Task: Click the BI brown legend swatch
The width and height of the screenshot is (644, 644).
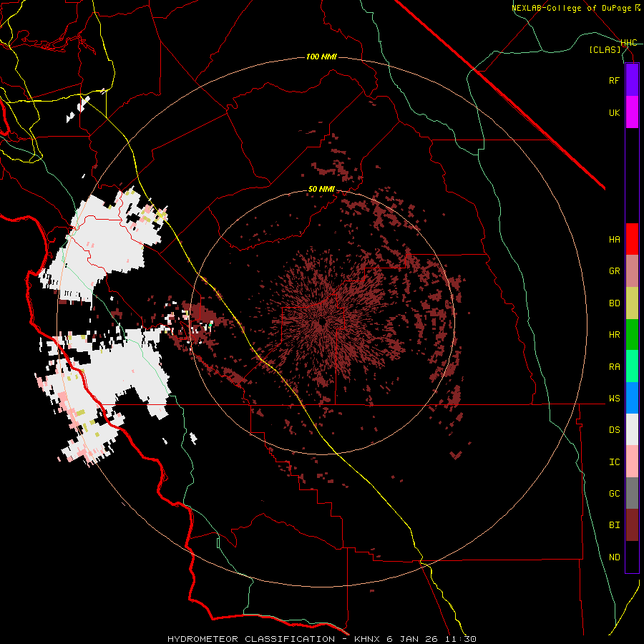Action: tap(632, 525)
